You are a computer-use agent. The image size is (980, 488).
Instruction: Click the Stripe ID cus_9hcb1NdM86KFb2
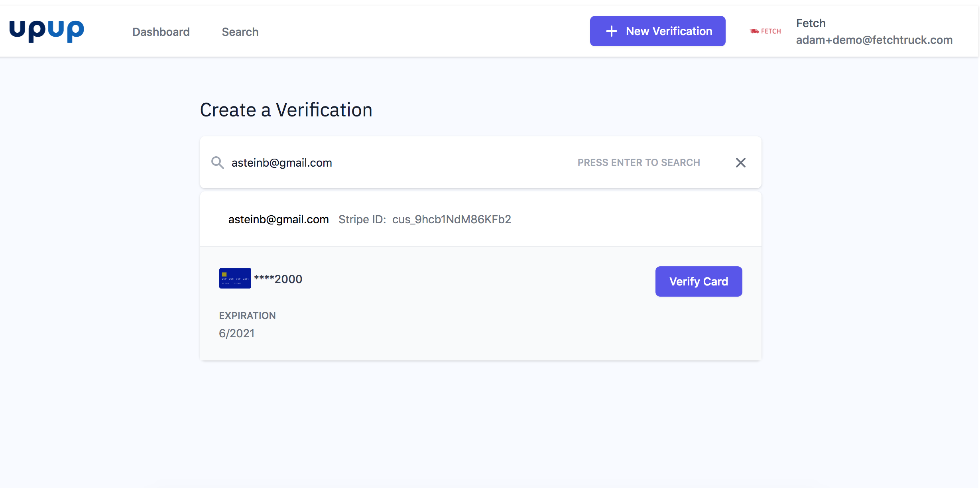click(x=451, y=219)
